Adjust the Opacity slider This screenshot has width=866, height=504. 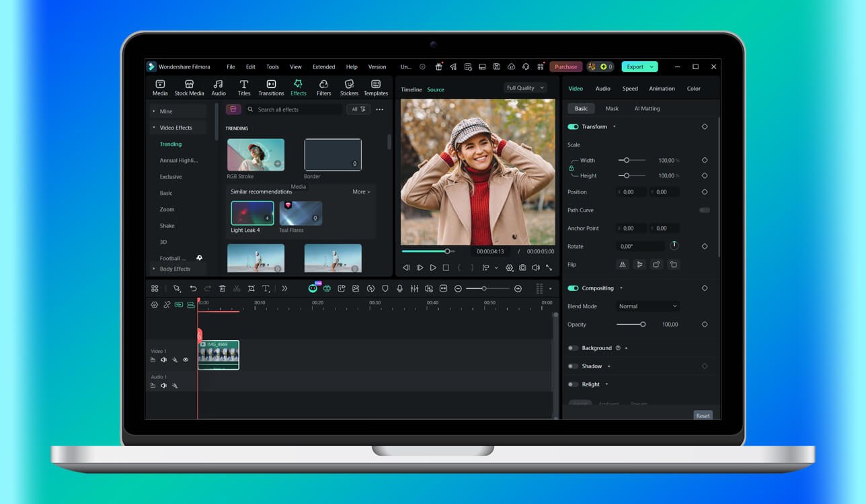[x=631, y=325]
